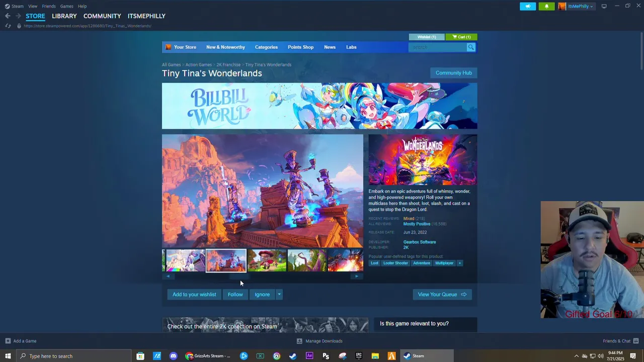644x362 pixels.
Task: Open the ITSMEPHILLY profile tab
Action: coord(146,16)
